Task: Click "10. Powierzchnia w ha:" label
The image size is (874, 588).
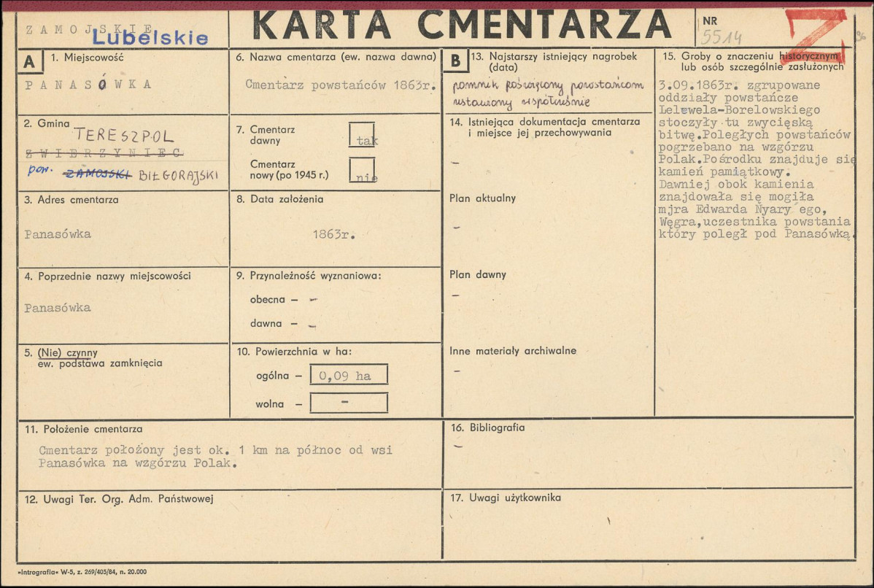Action: 294,352
